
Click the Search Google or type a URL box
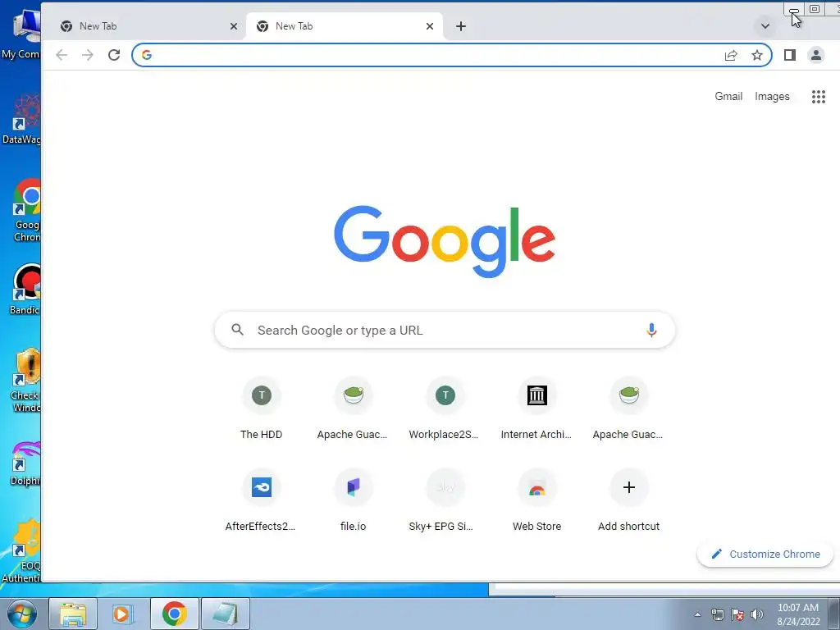445,330
